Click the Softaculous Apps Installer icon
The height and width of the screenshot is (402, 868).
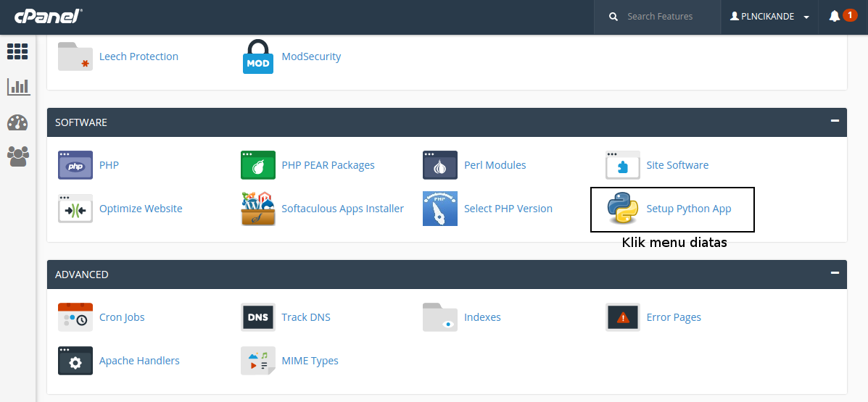[258, 209]
